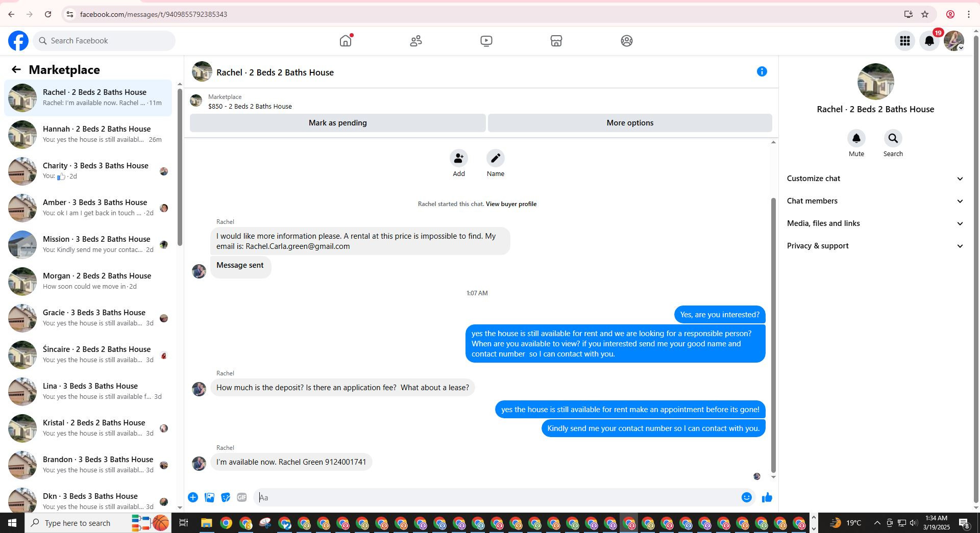The image size is (980, 533).
Task: Open the View buyer profile link
Action: coord(511,204)
